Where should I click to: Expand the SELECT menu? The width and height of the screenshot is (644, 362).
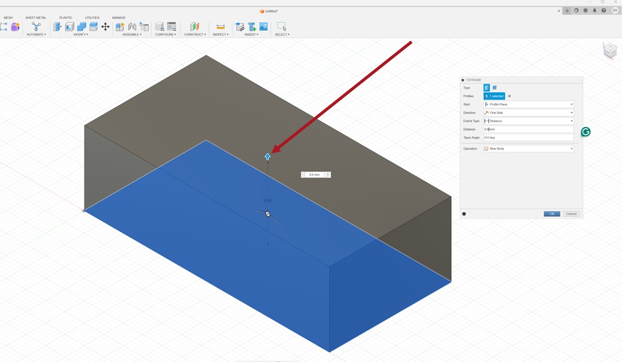(x=282, y=35)
